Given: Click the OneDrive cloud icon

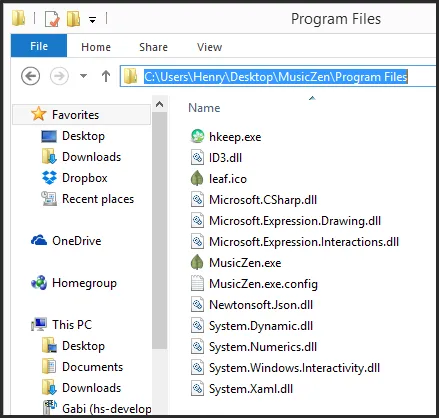Looking at the screenshot, I should click(x=39, y=240).
